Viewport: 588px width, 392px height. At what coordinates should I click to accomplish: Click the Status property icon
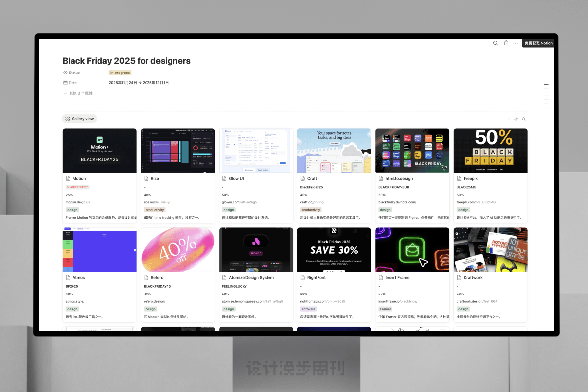coord(65,73)
